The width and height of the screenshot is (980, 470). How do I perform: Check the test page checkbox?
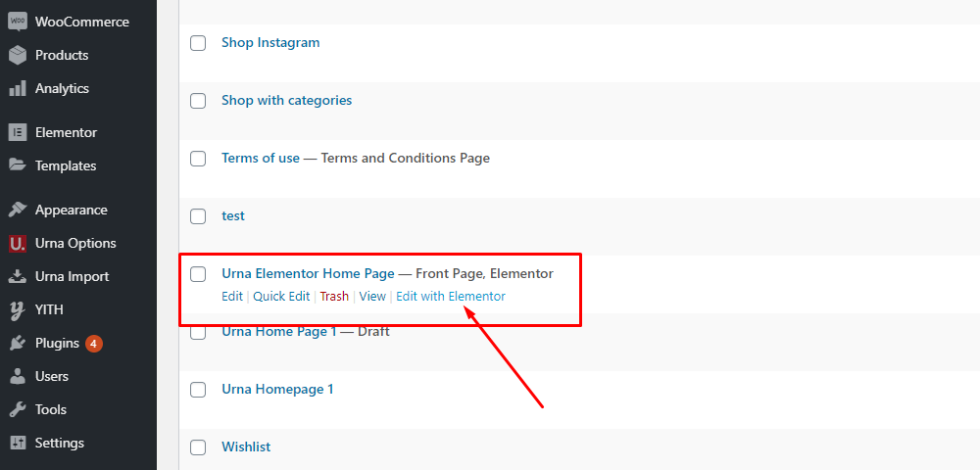tap(198, 216)
